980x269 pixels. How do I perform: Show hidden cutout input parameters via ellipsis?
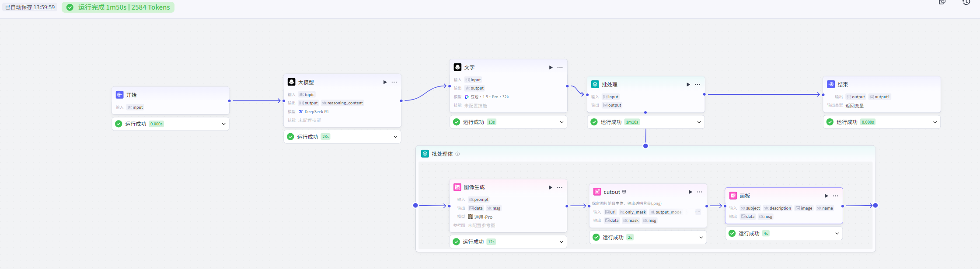[x=698, y=212]
